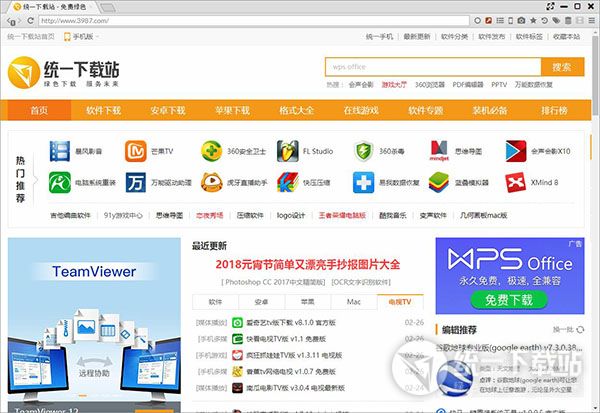Screen dimensions: 600x413
Task: Open the 装机必备 navigation item
Action: pos(489,110)
